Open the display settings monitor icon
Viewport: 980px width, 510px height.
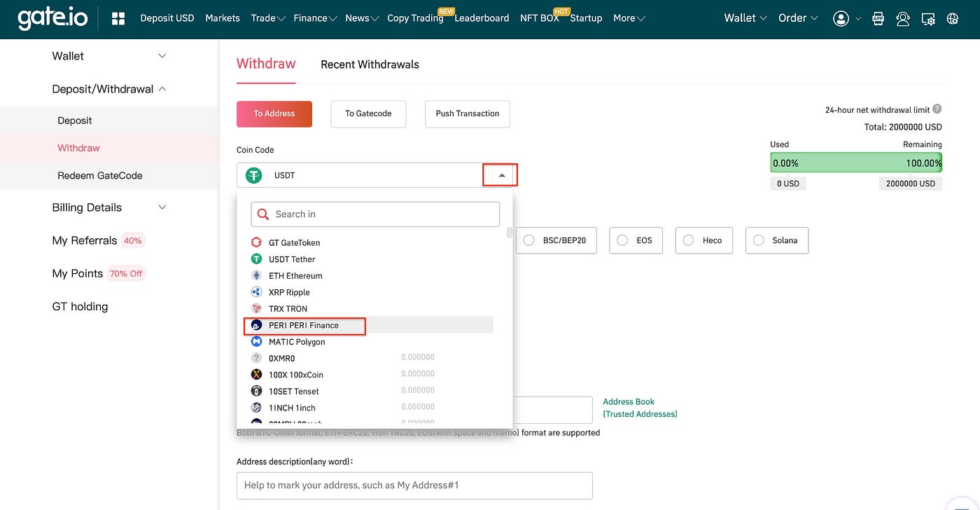(928, 19)
